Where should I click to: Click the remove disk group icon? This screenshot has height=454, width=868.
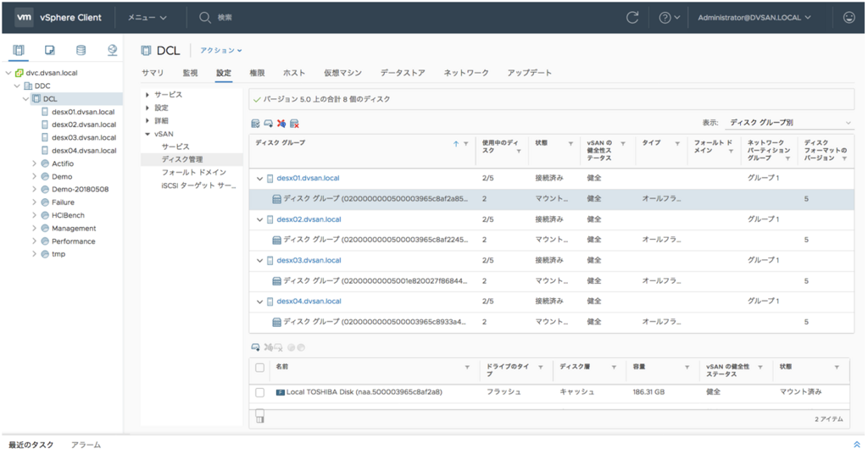click(x=294, y=124)
